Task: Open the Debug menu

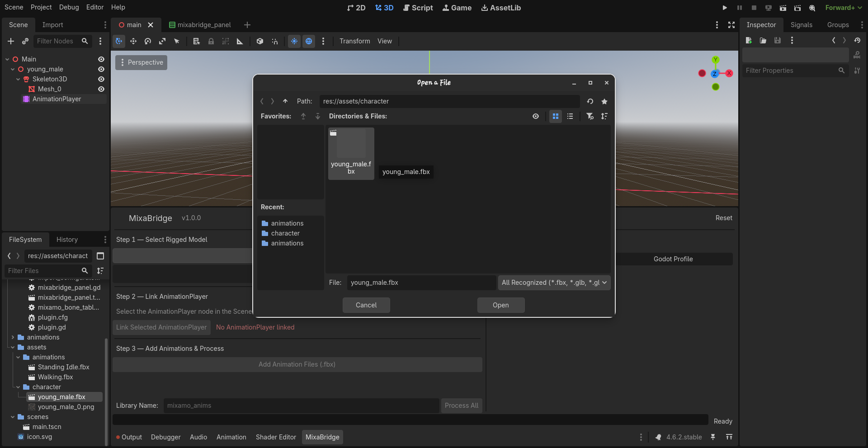Action: pos(69,7)
